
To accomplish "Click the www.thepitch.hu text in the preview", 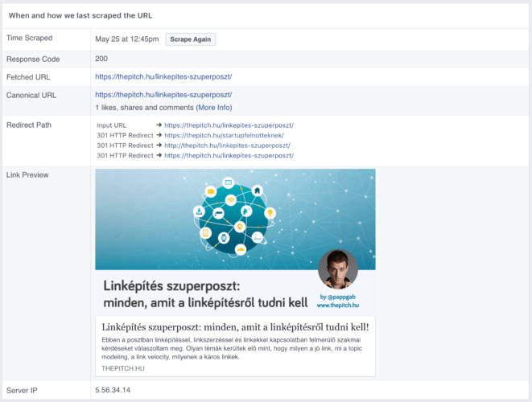I will [x=338, y=305].
